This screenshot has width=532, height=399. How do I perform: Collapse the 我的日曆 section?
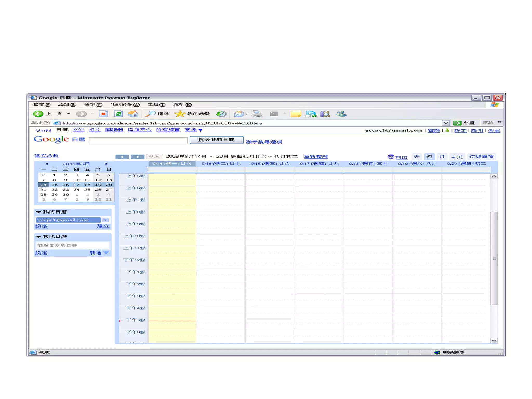coord(39,212)
